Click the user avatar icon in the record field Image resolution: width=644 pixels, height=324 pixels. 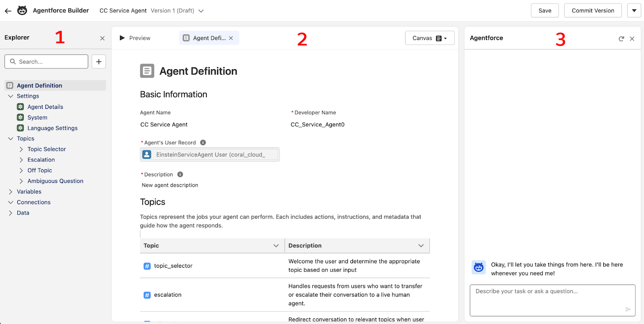pos(147,154)
